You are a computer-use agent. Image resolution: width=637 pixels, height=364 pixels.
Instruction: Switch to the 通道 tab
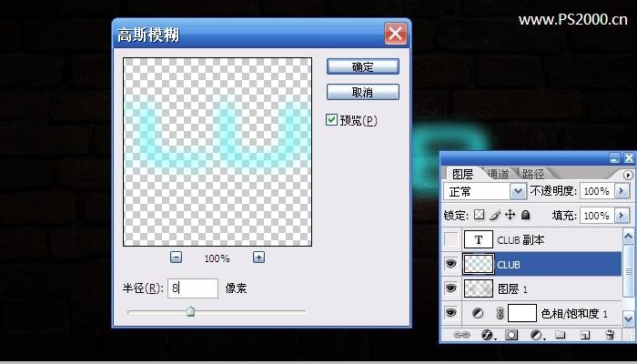(x=498, y=174)
